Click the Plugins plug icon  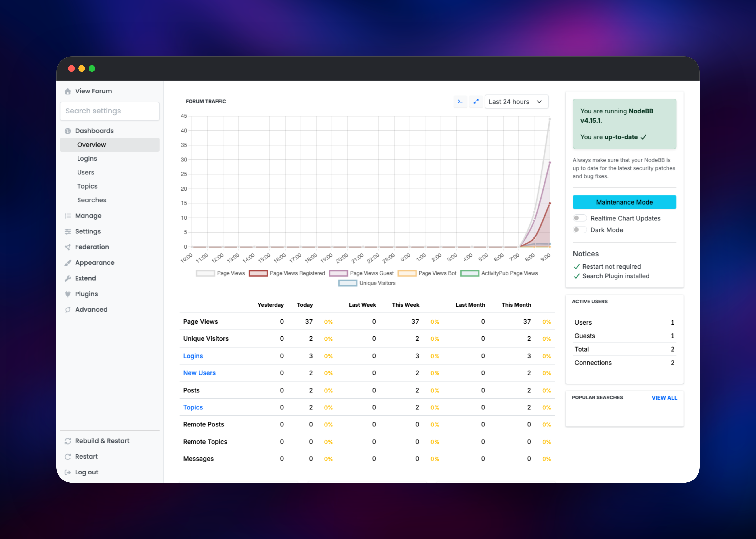[68, 294]
